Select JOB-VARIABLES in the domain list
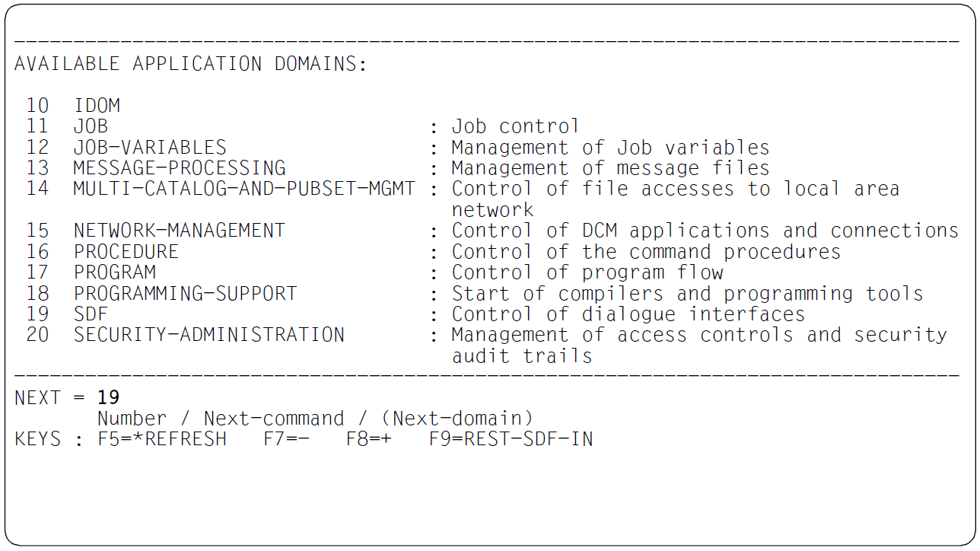980x551 pixels. (150, 147)
